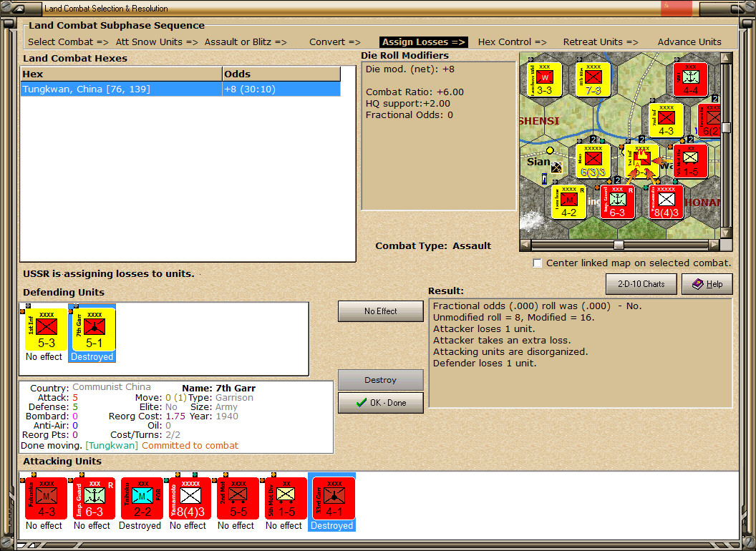Click the Name: 7th Garr text
Image resolution: width=756 pixels, height=551 pixels.
(x=219, y=388)
